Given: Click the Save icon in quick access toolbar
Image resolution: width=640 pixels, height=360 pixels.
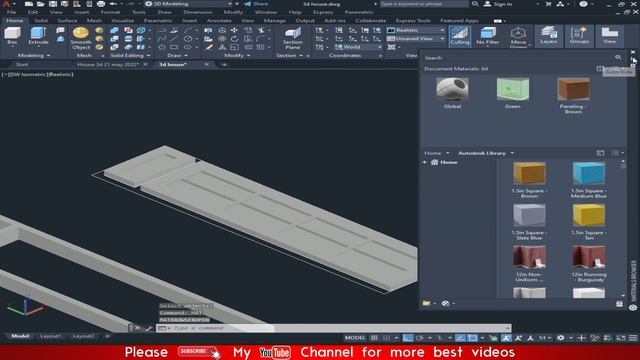Looking at the screenshot, I should coord(53,4).
